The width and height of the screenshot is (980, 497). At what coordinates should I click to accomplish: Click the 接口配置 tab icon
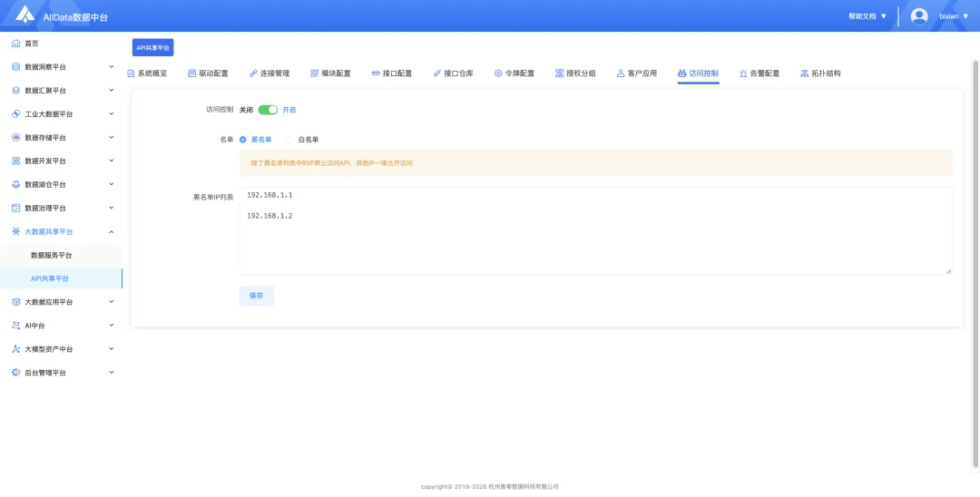(x=376, y=73)
